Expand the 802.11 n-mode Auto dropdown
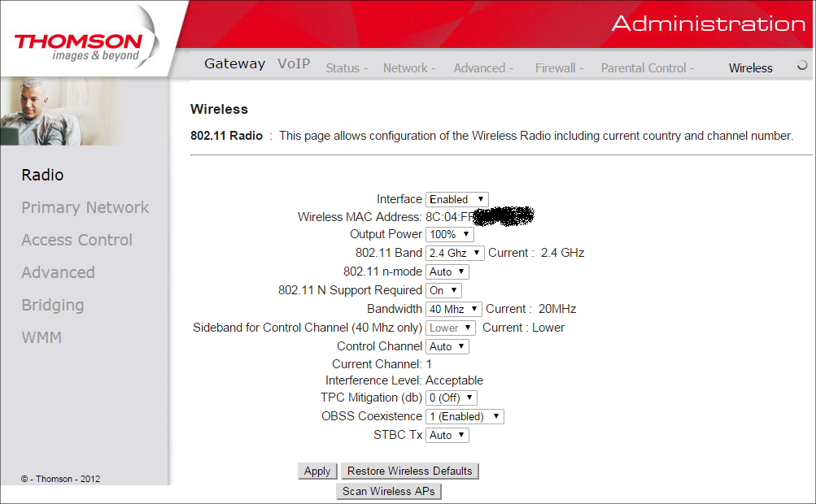The image size is (816, 504). click(447, 272)
